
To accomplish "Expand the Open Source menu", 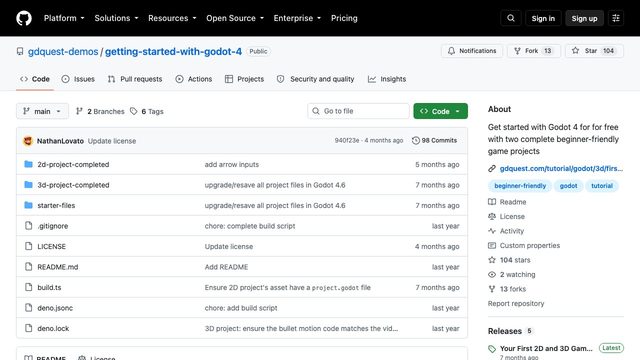I will pos(235,18).
